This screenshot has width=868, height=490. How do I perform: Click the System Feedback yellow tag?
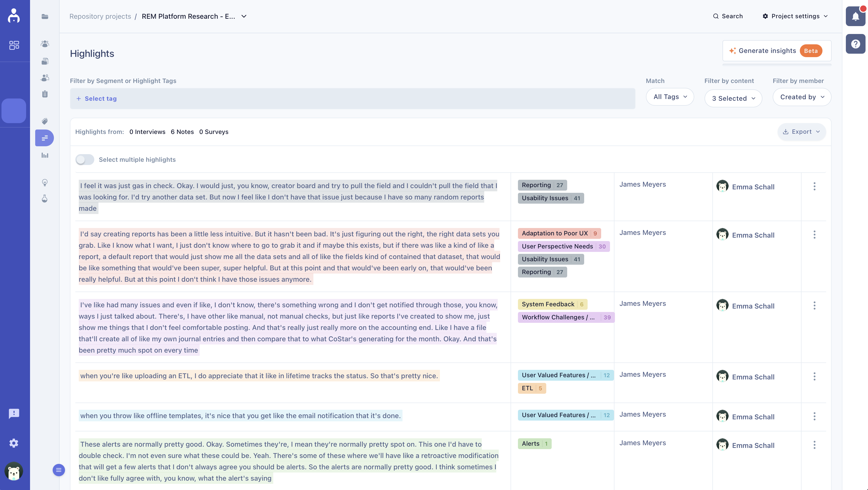tap(548, 304)
